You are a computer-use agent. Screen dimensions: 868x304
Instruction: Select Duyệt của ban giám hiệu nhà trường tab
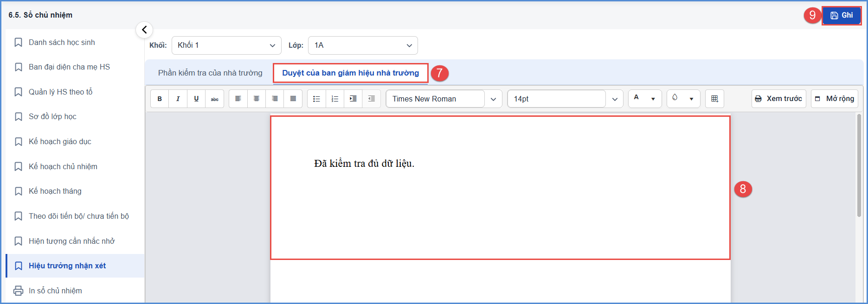(x=350, y=73)
